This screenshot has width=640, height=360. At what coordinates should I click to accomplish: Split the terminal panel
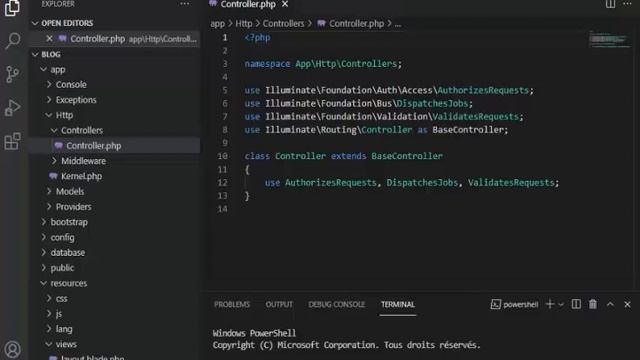[x=576, y=304]
